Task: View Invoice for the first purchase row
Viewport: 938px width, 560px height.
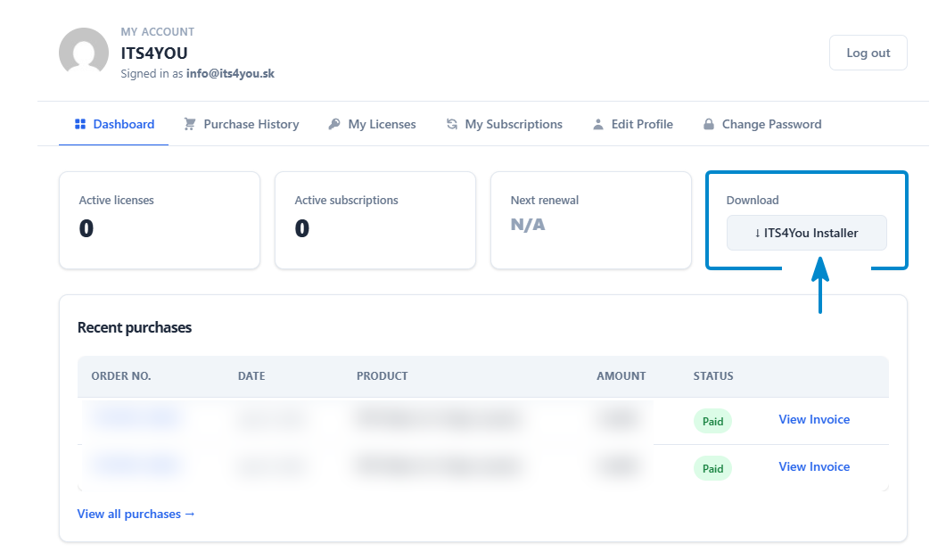Action: click(x=814, y=419)
